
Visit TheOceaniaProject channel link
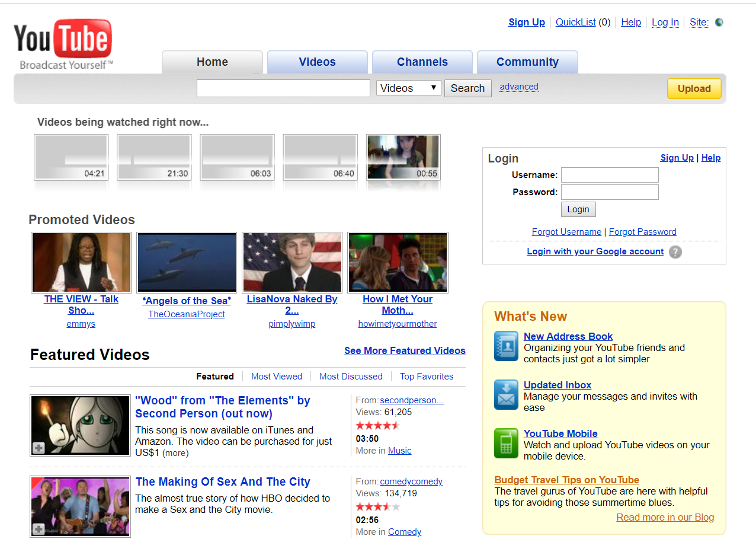pos(187,314)
